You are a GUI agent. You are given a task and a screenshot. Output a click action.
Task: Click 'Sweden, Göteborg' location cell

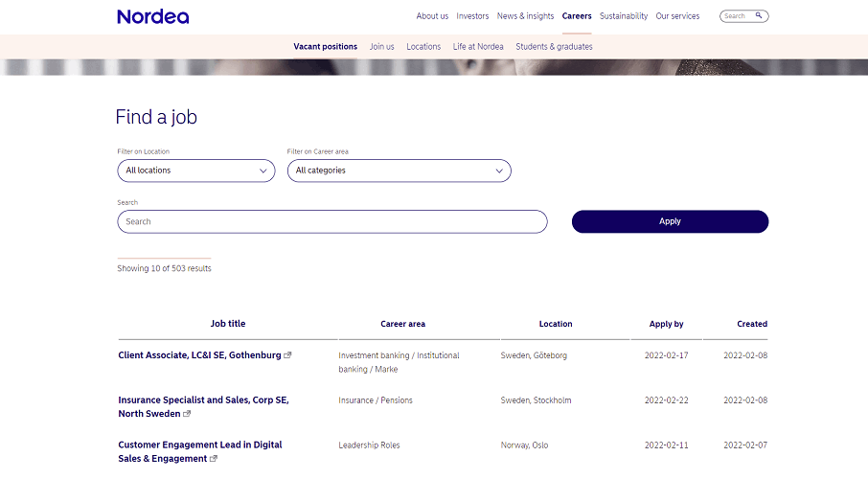535,355
